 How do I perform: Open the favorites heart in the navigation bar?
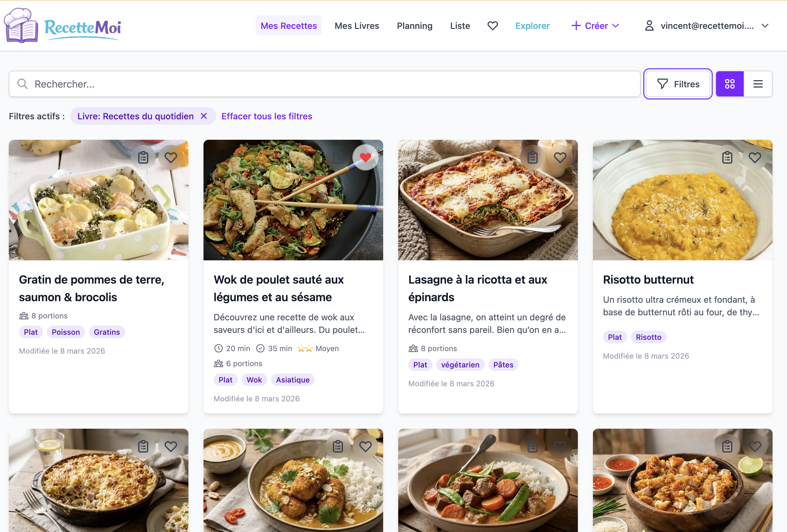(x=492, y=25)
